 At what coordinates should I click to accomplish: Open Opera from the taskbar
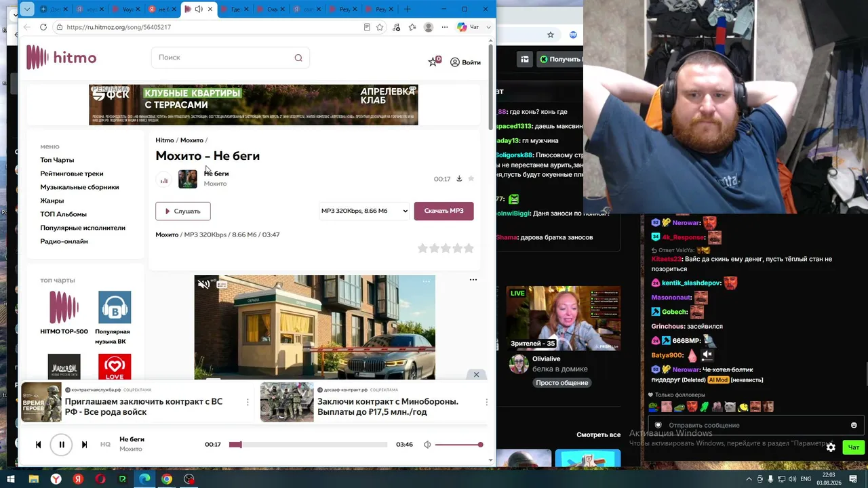[100, 479]
